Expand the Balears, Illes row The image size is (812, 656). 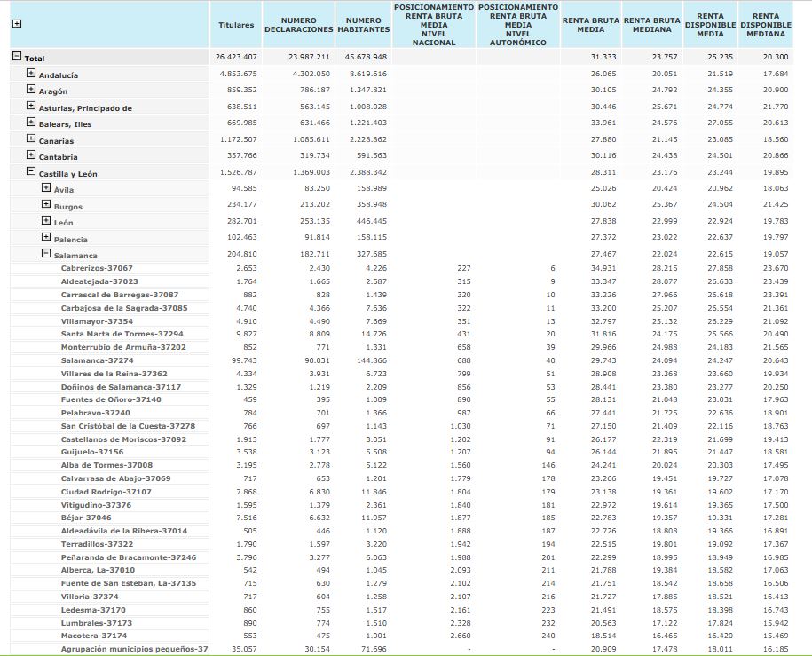click(31, 123)
